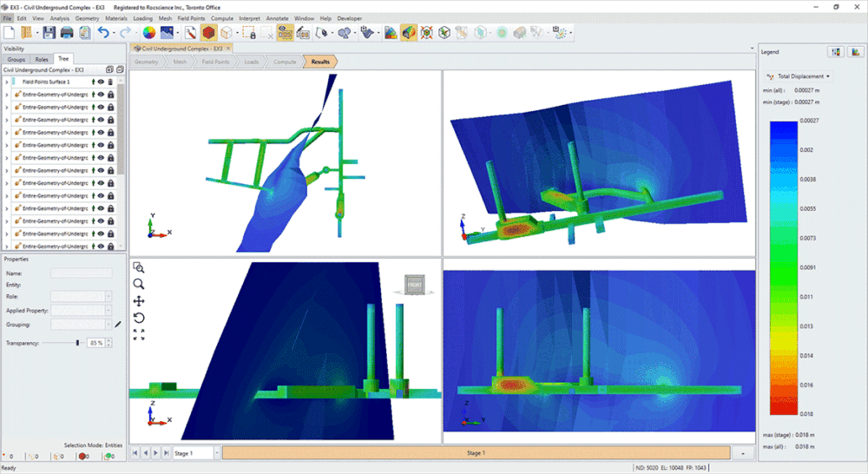Click the Mesh workflow step

pos(180,63)
